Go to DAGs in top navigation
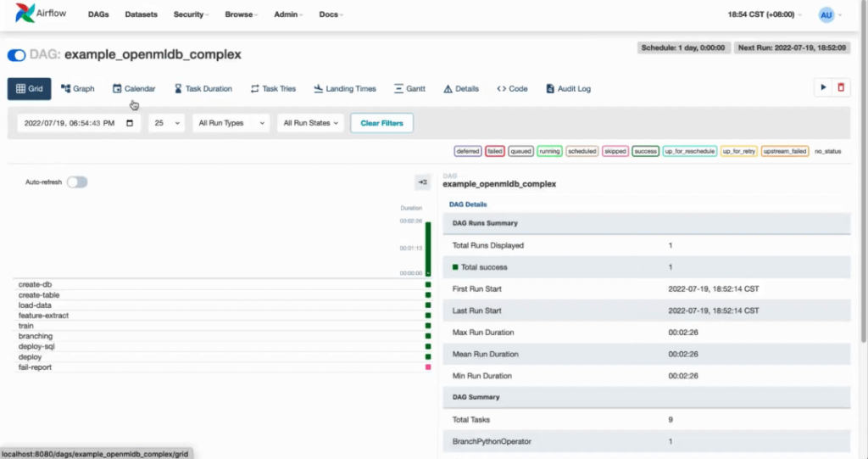The height and width of the screenshot is (459, 868). coord(98,14)
